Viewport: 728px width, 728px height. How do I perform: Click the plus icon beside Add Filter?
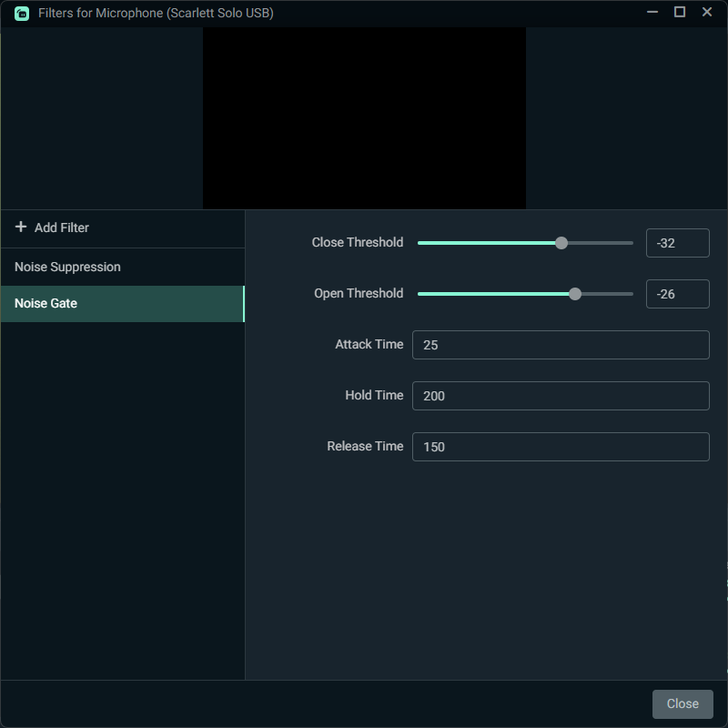[x=21, y=227]
